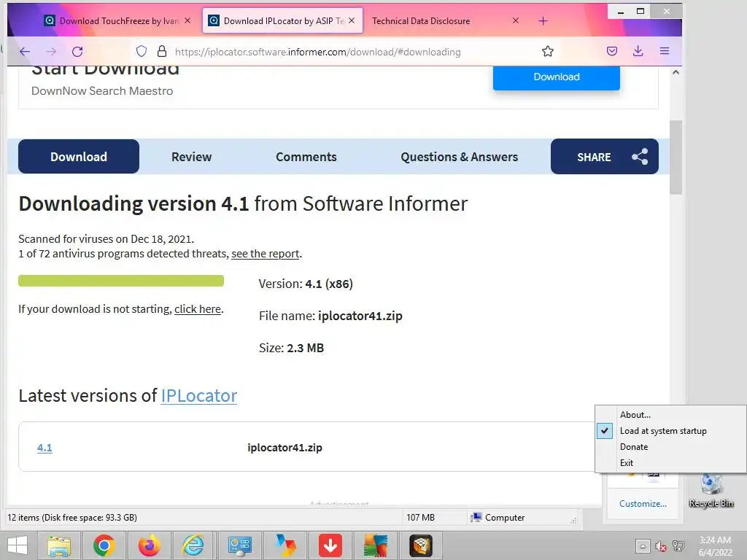Click the '107 MB' status bar value
Viewport: 747px width, 560px height.
coord(420,518)
